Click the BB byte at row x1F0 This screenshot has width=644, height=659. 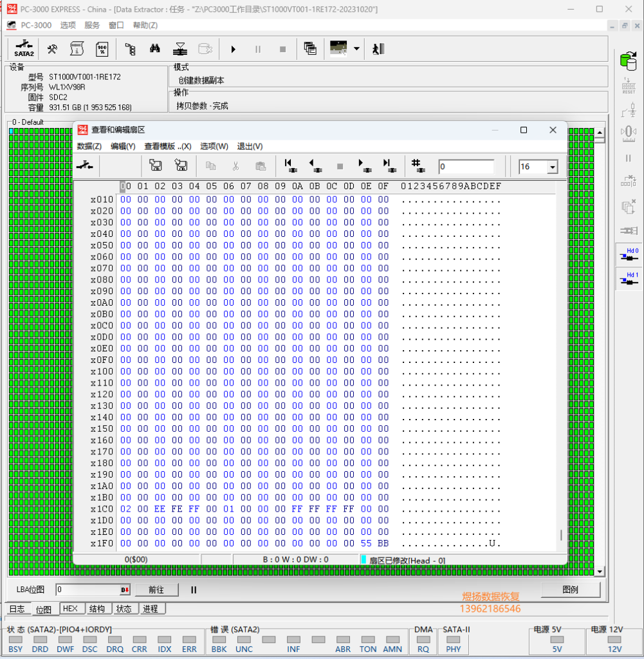(383, 543)
